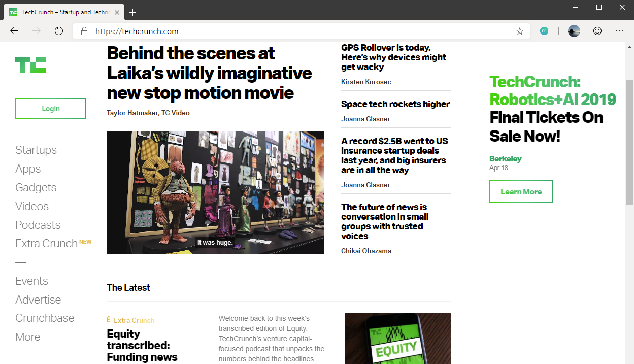Click the Learn More button
The width and height of the screenshot is (634, 364).
(521, 191)
